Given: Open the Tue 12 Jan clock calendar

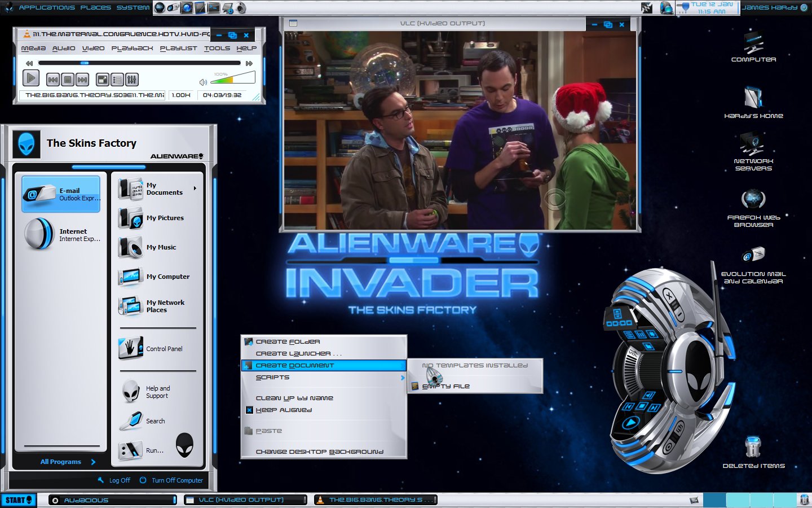Looking at the screenshot, I should pos(712,7).
